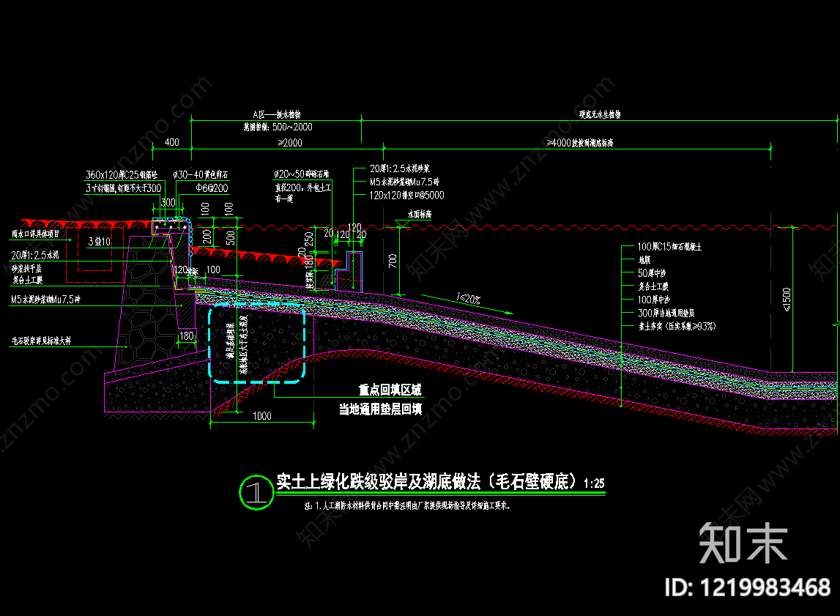Select the range text "500~2000"
This screenshot has width=840, height=616.
292,127
